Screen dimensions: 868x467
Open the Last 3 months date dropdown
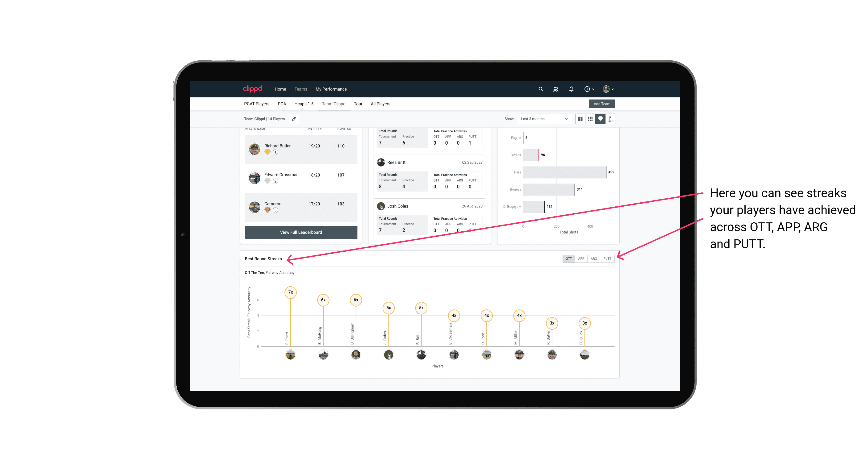pyautogui.click(x=543, y=119)
